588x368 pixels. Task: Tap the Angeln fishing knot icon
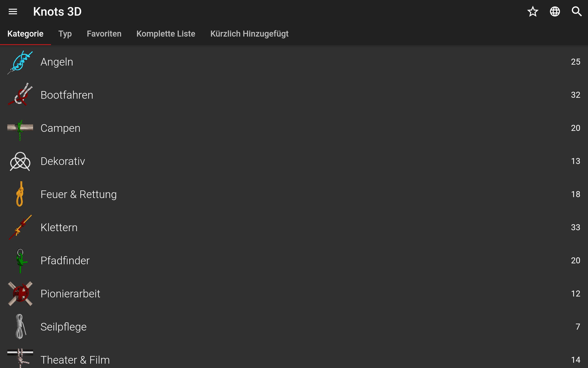click(20, 62)
